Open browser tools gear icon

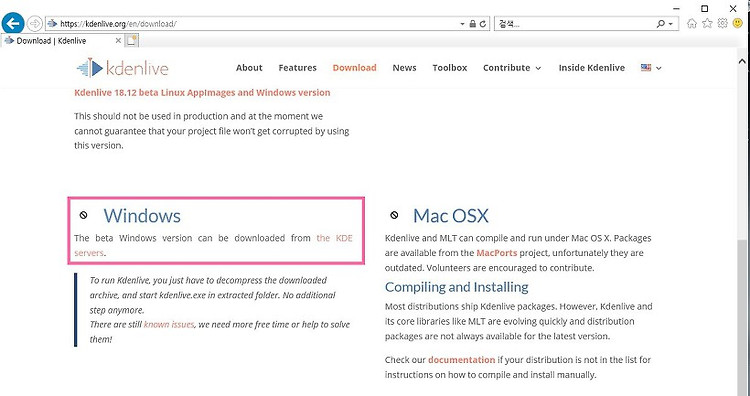(x=722, y=23)
